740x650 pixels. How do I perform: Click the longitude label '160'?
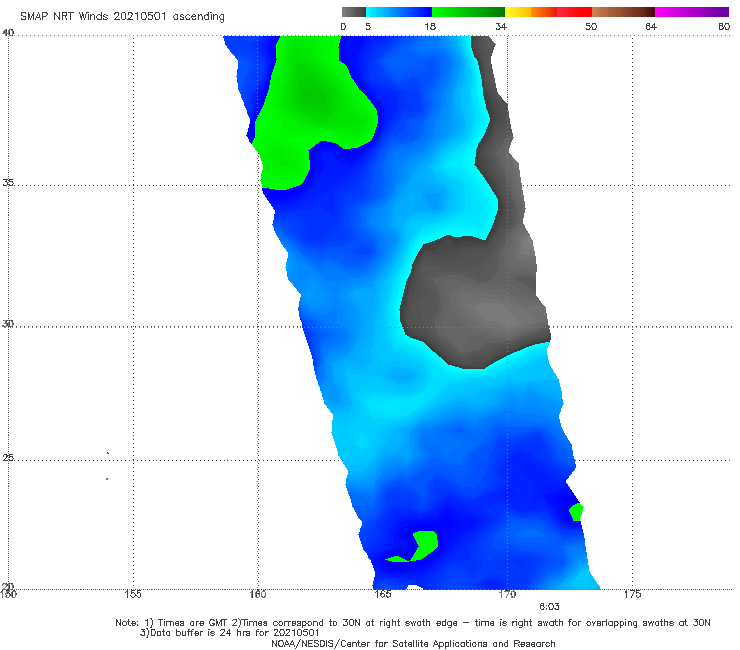click(258, 594)
